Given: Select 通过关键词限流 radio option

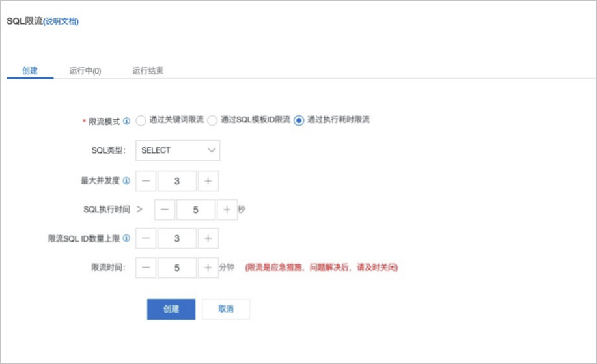Looking at the screenshot, I should [141, 120].
